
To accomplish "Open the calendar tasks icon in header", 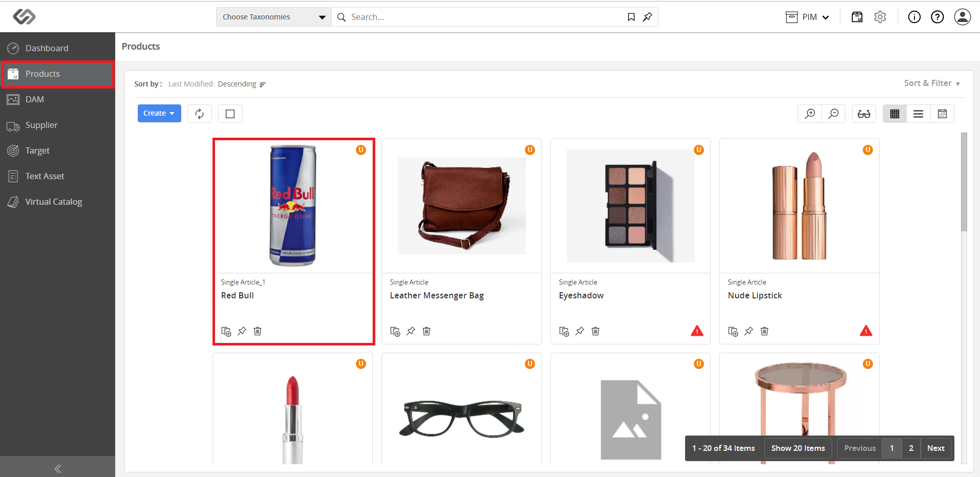I will click(x=857, y=17).
